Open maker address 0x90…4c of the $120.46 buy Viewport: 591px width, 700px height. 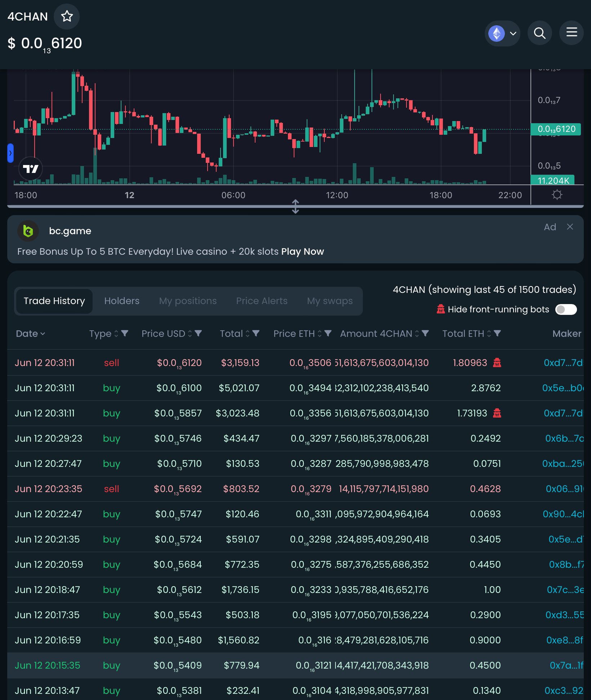pos(563,514)
